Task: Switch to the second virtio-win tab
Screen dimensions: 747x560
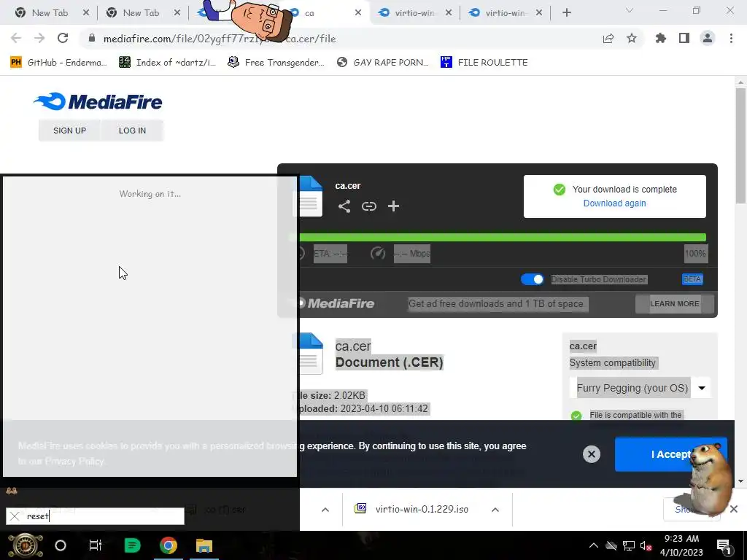Action: click(503, 13)
